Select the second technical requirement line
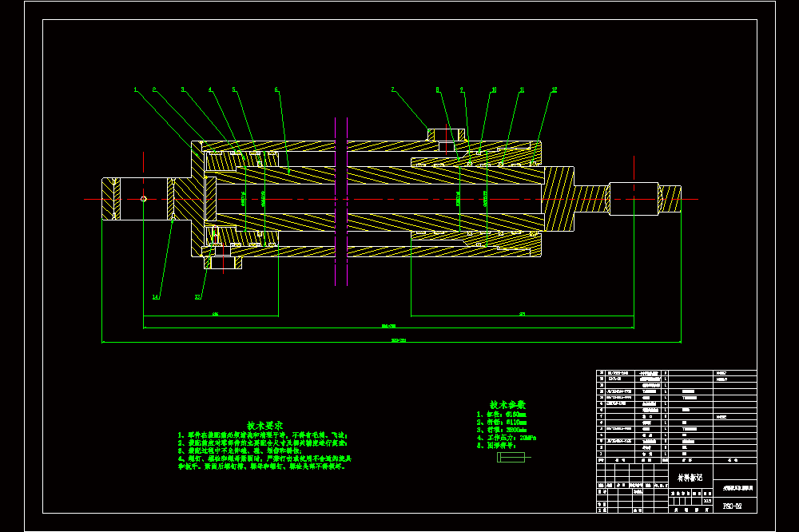 263,443
